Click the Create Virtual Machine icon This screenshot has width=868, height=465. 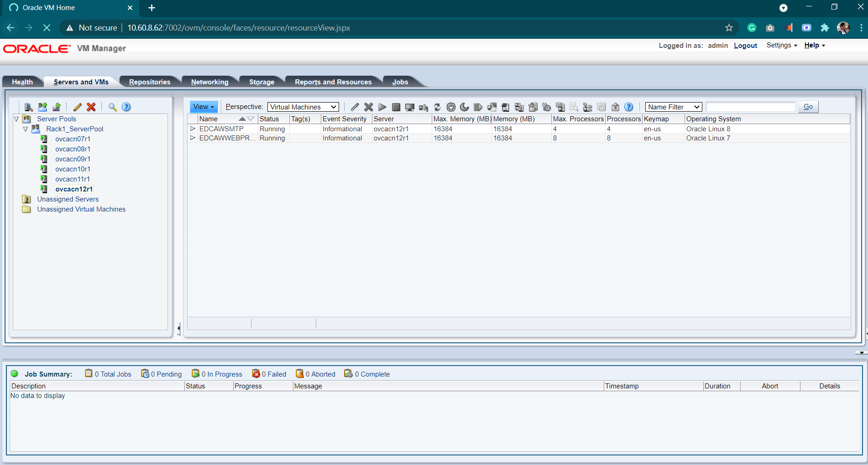pyautogui.click(x=57, y=107)
